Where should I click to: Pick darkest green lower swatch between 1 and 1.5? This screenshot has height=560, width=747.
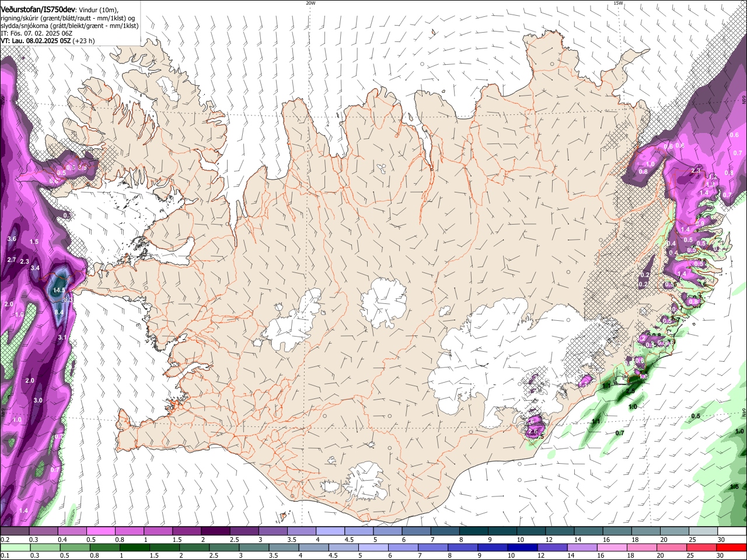(x=134, y=547)
